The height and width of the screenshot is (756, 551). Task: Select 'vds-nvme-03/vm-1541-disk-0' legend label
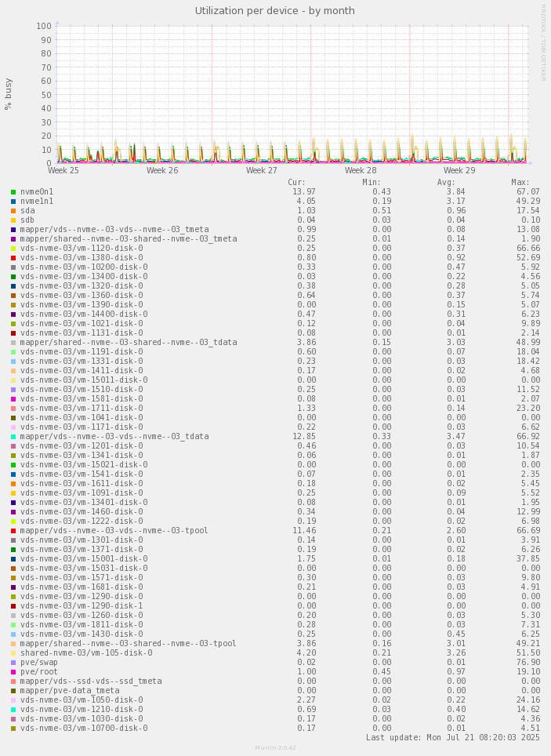click(82, 474)
